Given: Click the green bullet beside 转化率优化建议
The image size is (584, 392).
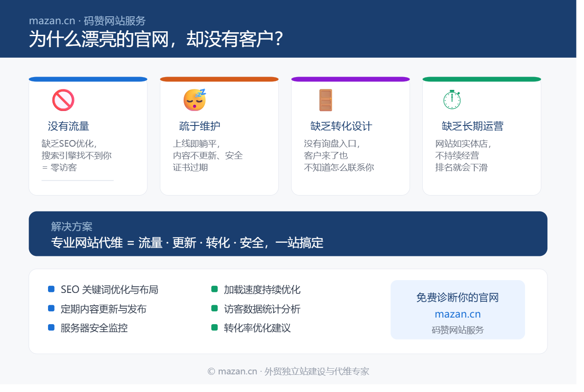Looking at the screenshot, I should [x=214, y=327].
